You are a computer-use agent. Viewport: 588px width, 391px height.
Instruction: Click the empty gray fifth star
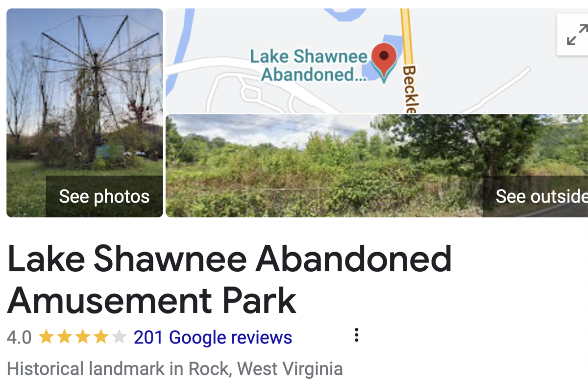[x=119, y=337]
